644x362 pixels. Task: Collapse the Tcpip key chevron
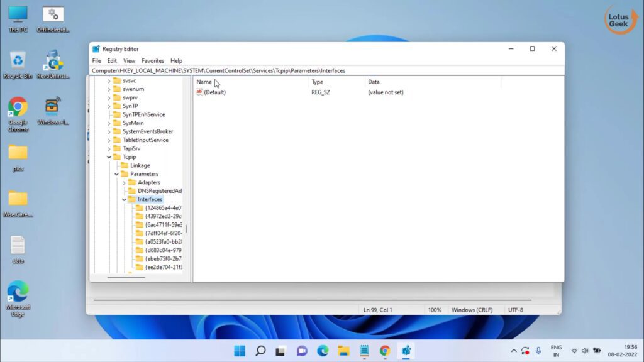click(109, 157)
